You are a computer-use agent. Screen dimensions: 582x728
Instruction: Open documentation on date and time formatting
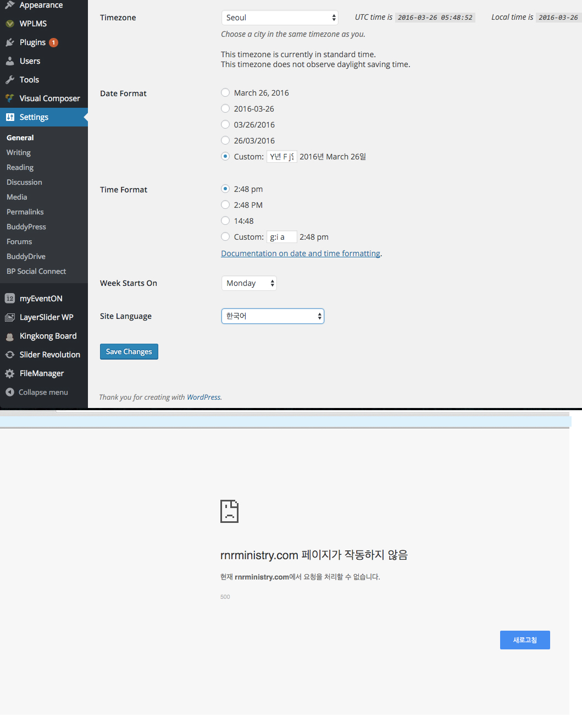[x=301, y=253]
